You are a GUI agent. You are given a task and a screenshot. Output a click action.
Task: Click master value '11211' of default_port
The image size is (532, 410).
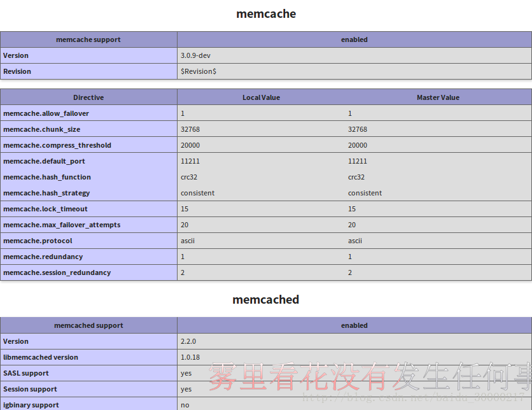pos(358,161)
